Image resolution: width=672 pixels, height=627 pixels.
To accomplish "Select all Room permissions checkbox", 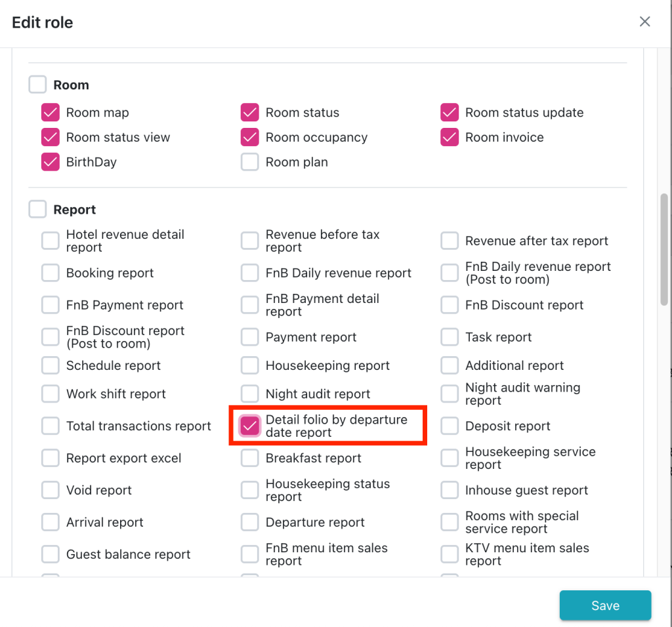I will [38, 85].
